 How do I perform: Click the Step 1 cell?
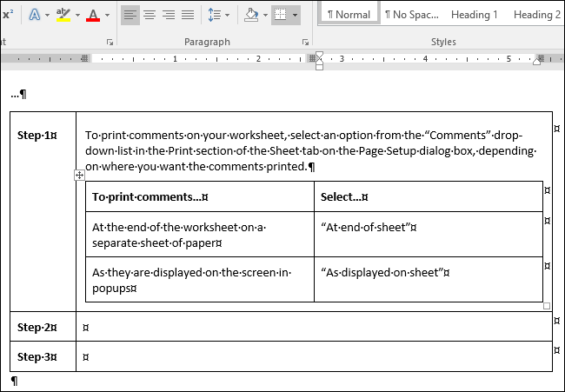43,211
